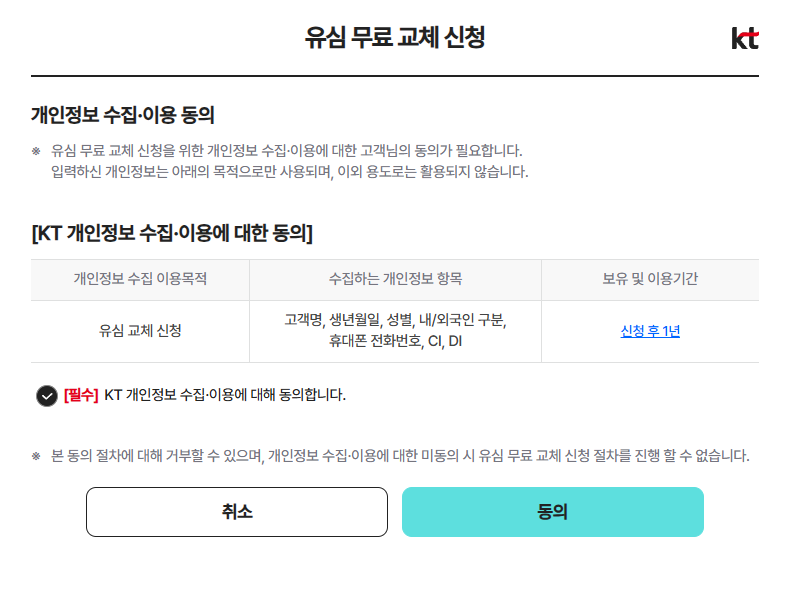Click the '[KT 개인정보 수집·이용에 대한 동의]' heading

172,234
